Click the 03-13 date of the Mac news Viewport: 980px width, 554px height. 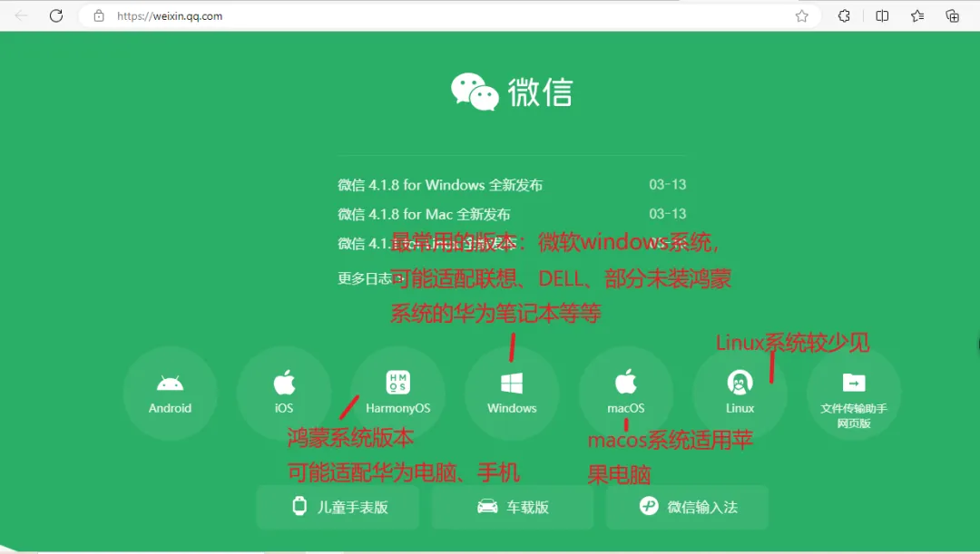(x=668, y=214)
